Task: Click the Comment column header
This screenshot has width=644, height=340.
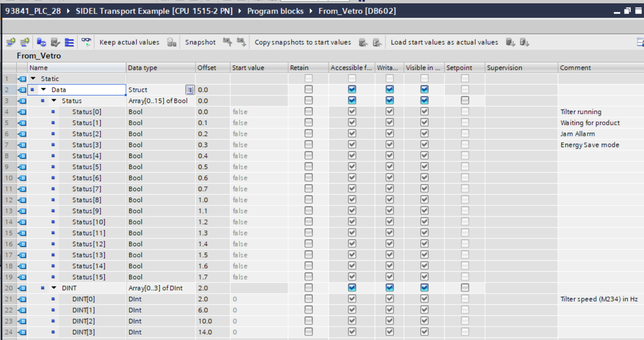Action: coord(601,68)
